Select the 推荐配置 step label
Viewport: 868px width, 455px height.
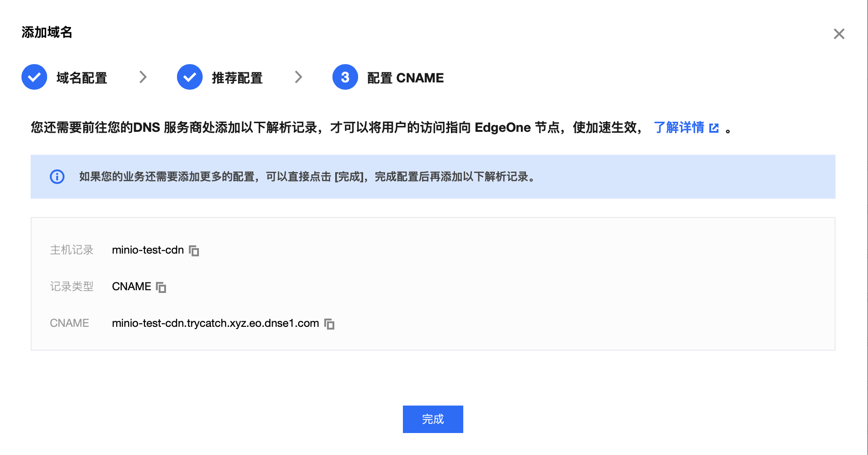pos(237,77)
